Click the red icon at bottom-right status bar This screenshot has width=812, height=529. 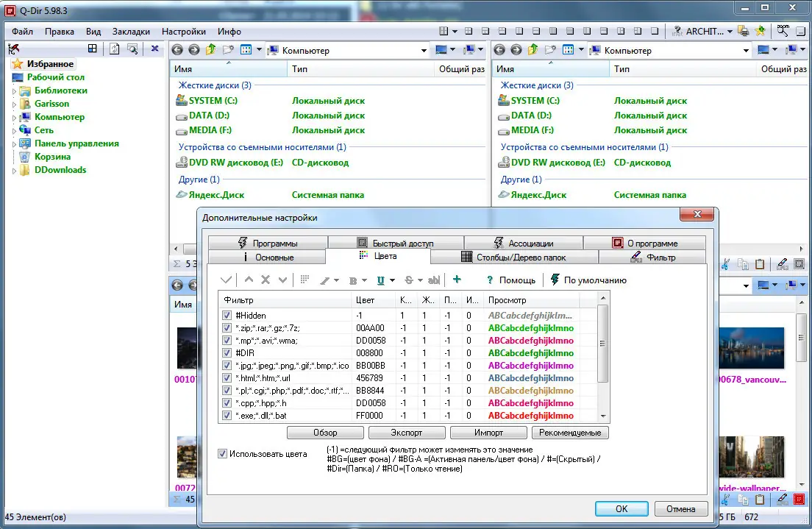point(799,499)
